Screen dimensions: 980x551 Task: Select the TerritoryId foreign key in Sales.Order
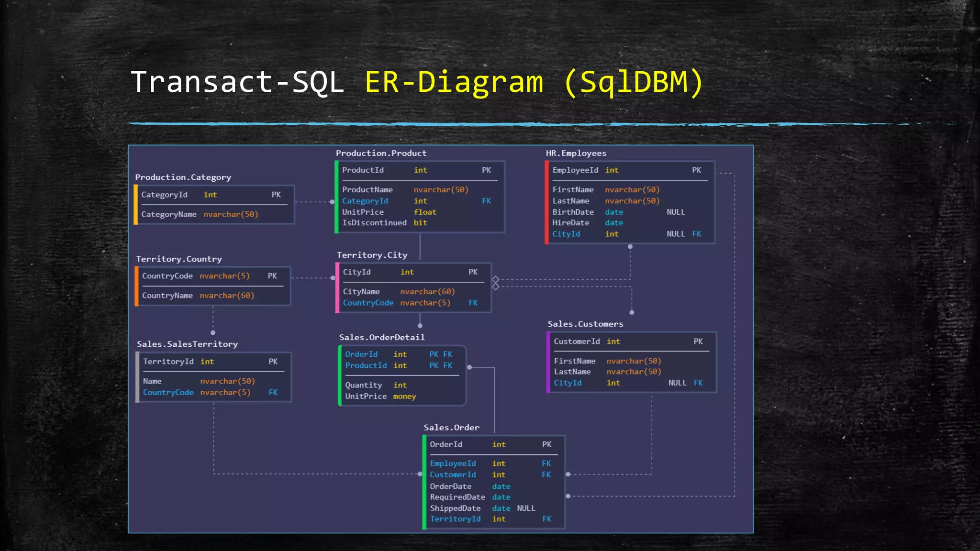point(493,519)
